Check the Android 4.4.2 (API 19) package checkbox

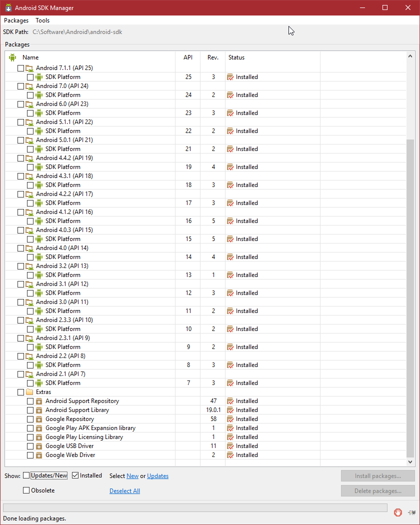pos(20,157)
